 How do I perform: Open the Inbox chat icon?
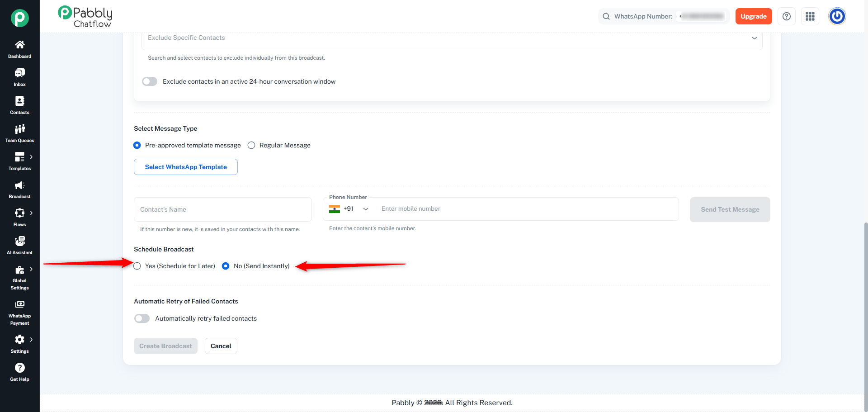[19, 73]
